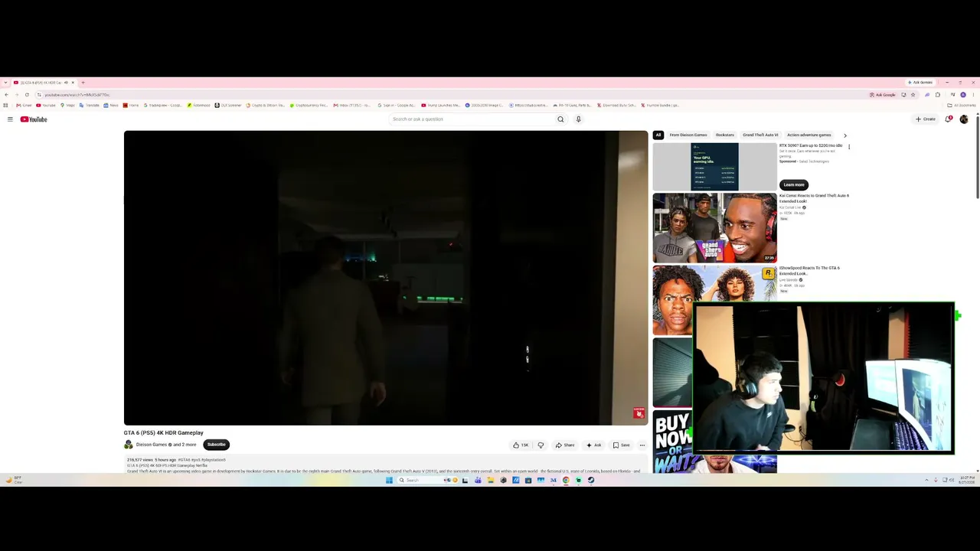
Task: Open Chrome's three-dot menu
Action: click(x=973, y=95)
